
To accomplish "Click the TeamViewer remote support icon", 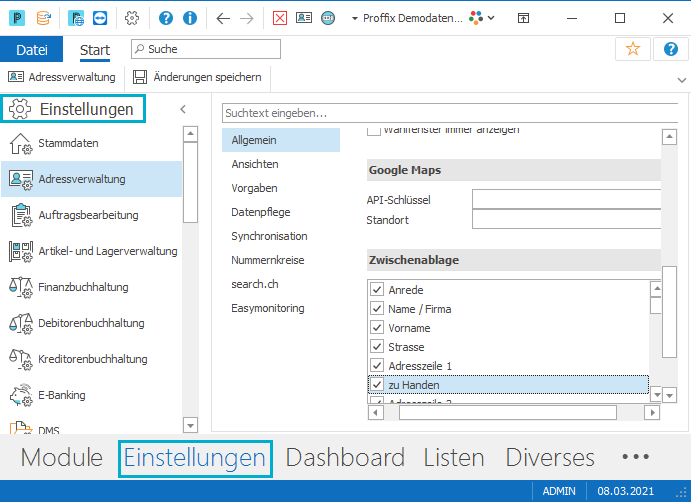I will pos(100,18).
